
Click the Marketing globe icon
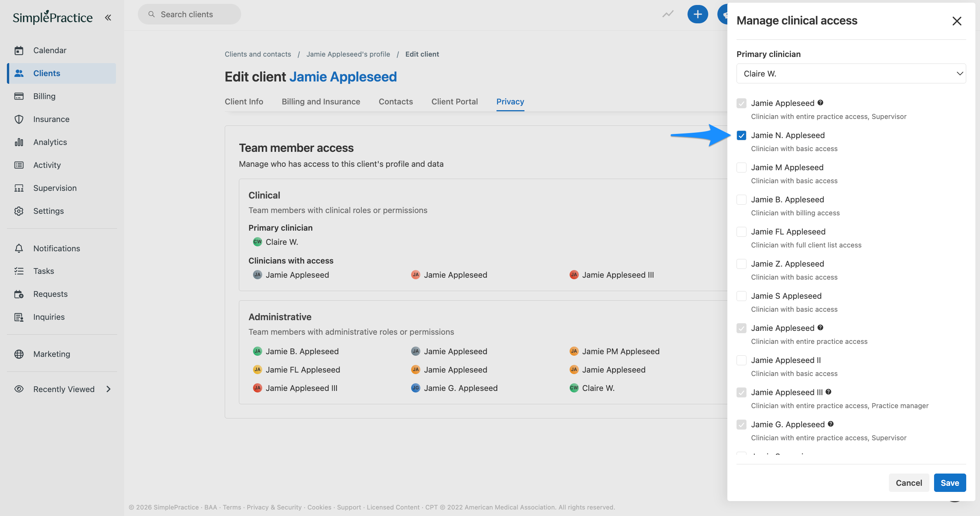19,354
